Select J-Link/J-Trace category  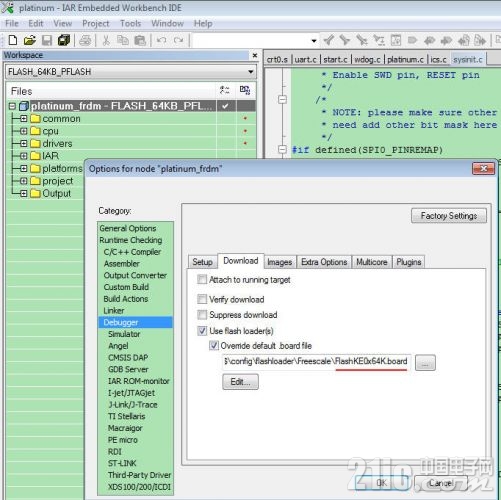(x=133, y=404)
